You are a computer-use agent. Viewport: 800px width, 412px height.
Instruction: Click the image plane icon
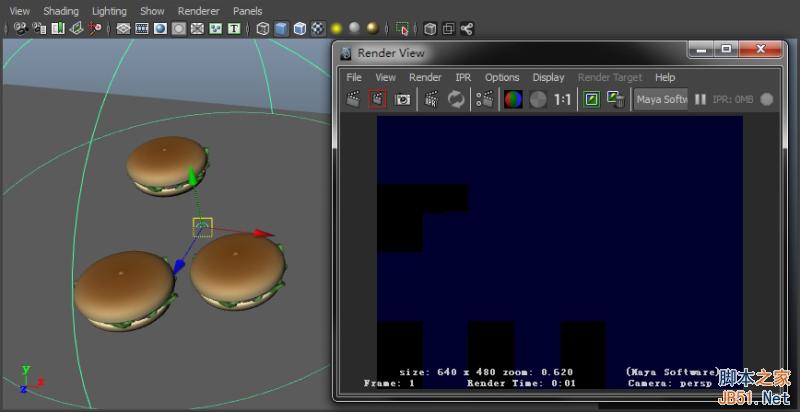pyautogui.click(x=76, y=28)
